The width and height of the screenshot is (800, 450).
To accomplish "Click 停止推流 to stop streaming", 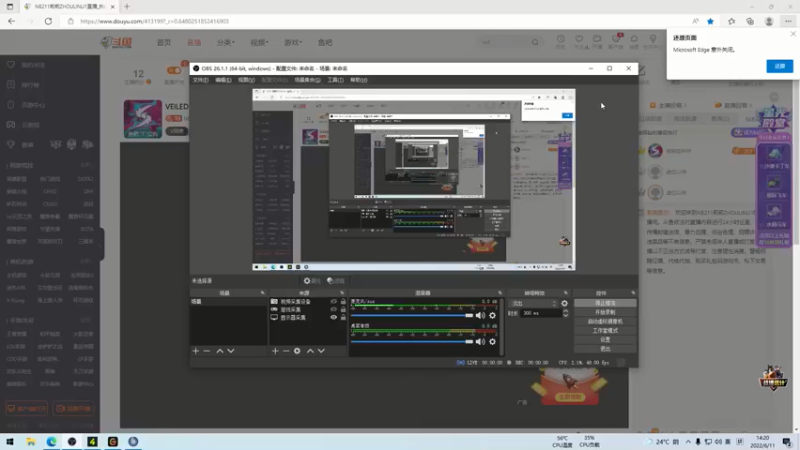I will click(x=605, y=303).
